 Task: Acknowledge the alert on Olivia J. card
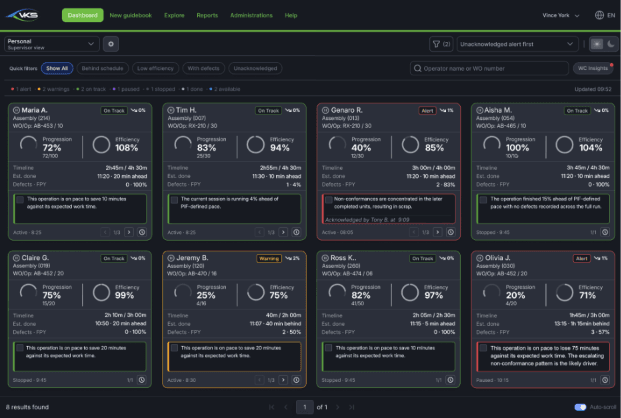[483, 348]
